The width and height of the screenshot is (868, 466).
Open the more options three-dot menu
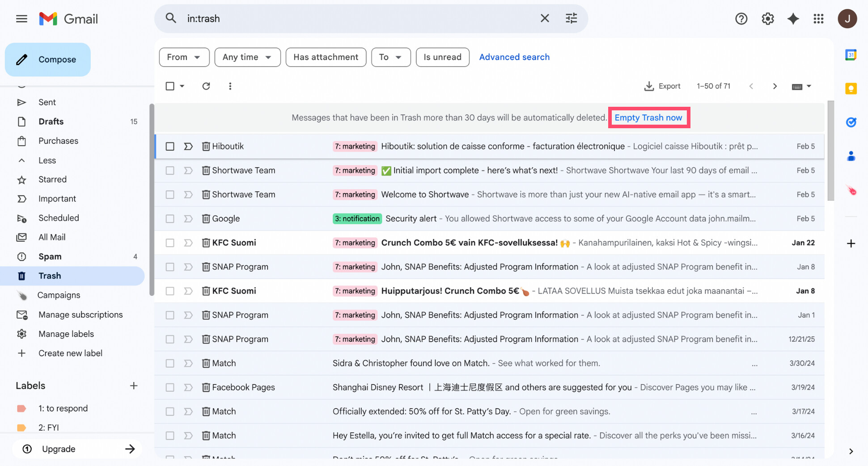click(230, 86)
